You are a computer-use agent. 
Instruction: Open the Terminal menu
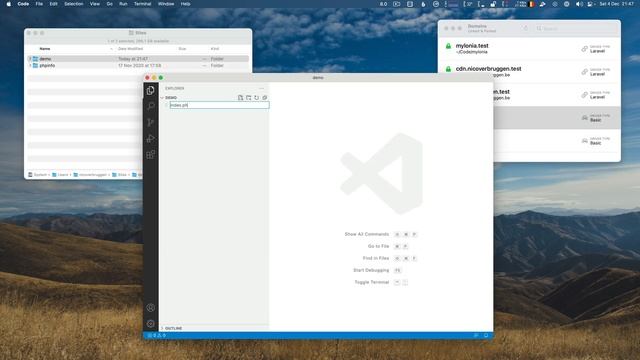point(142,4)
